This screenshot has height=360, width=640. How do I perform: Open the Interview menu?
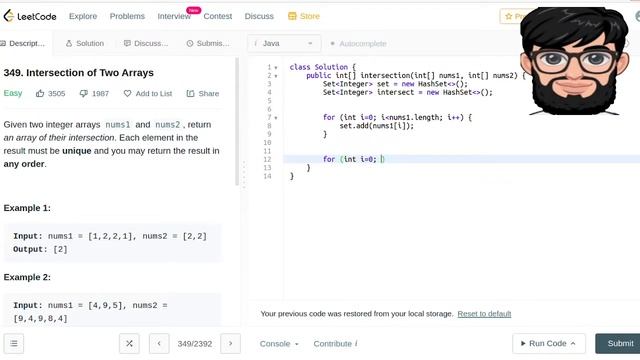coord(174,16)
